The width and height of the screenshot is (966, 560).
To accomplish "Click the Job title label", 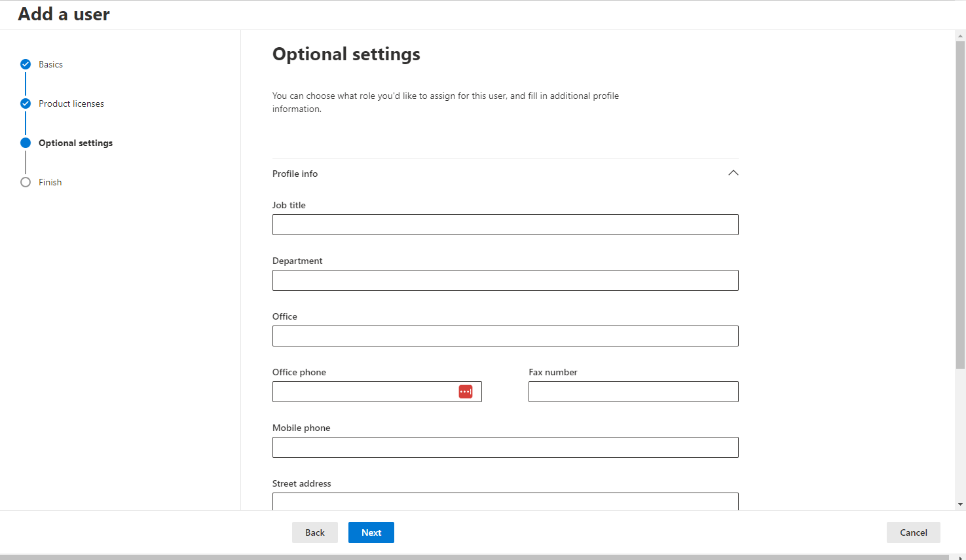I will point(289,205).
